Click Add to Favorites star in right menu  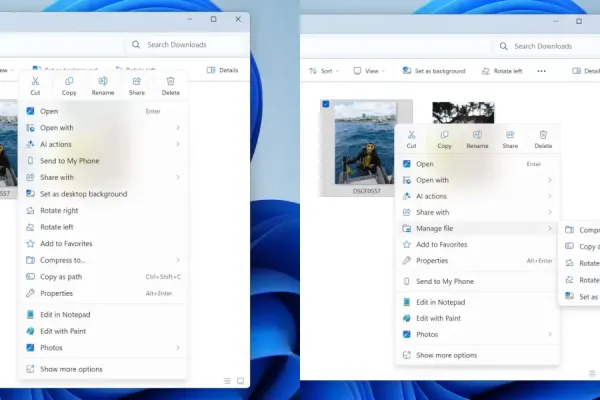pyautogui.click(x=407, y=245)
